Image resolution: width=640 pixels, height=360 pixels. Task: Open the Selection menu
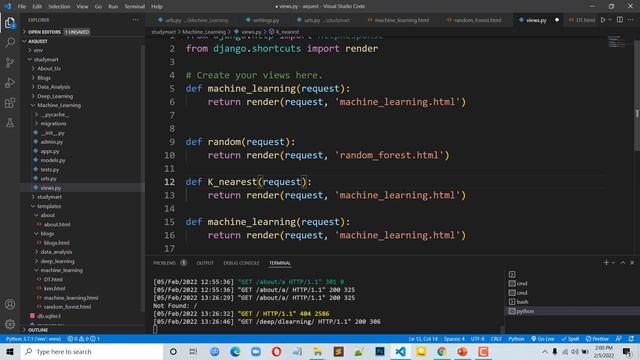[x=59, y=7]
